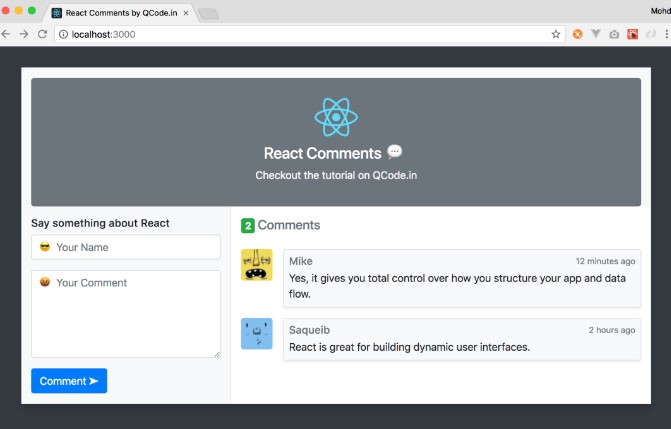This screenshot has width=671, height=429.
Task: Click the localhost:3000 address bar
Action: click(300, 34)
